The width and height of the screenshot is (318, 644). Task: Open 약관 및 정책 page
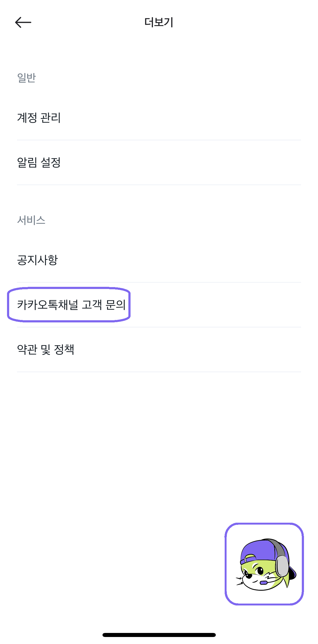pos(159,350)
